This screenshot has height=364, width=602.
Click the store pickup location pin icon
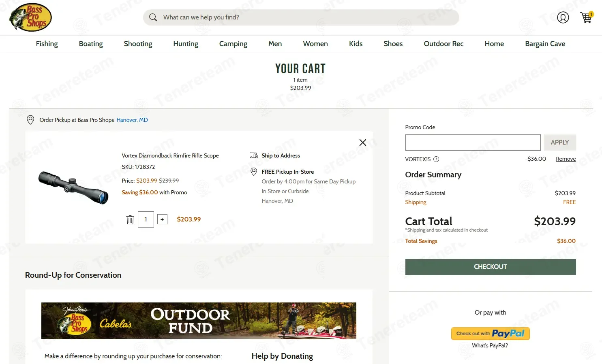[x=30, y=120]
